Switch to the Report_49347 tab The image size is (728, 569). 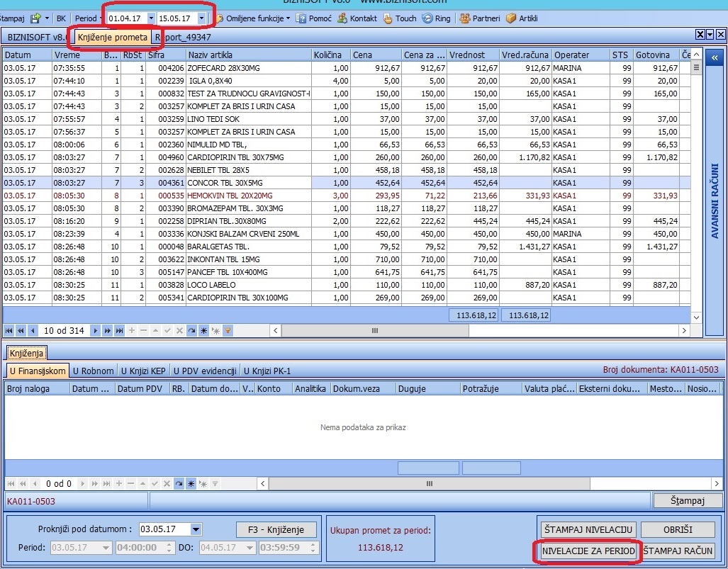[184, 37]
